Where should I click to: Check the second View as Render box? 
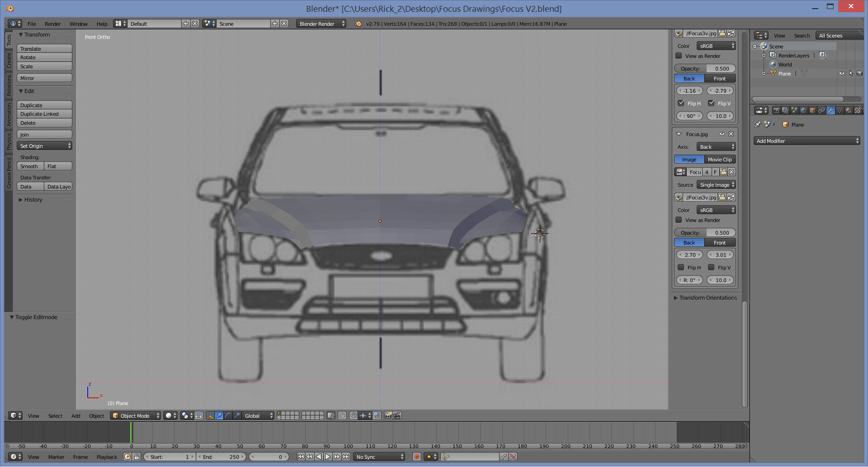click(679, 220)
